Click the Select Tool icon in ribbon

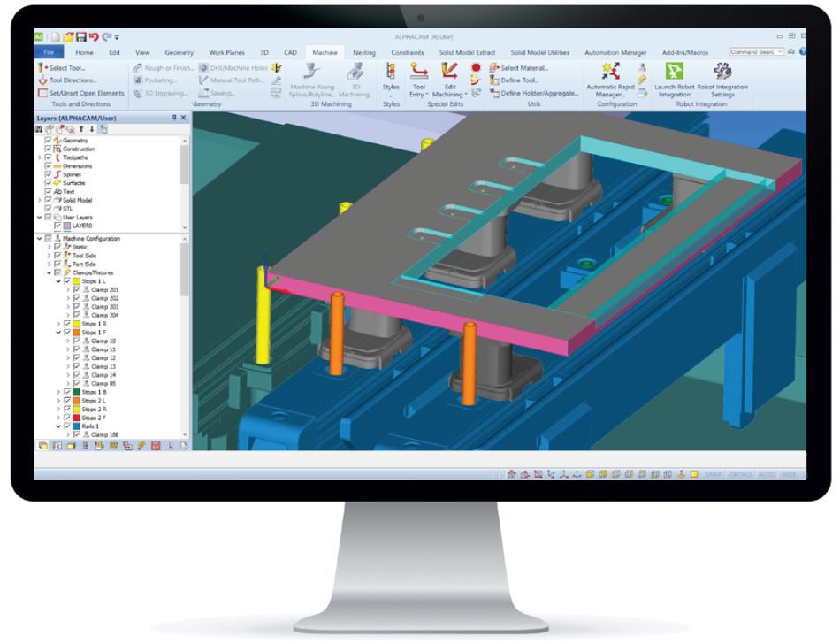[x=42, y=68]
